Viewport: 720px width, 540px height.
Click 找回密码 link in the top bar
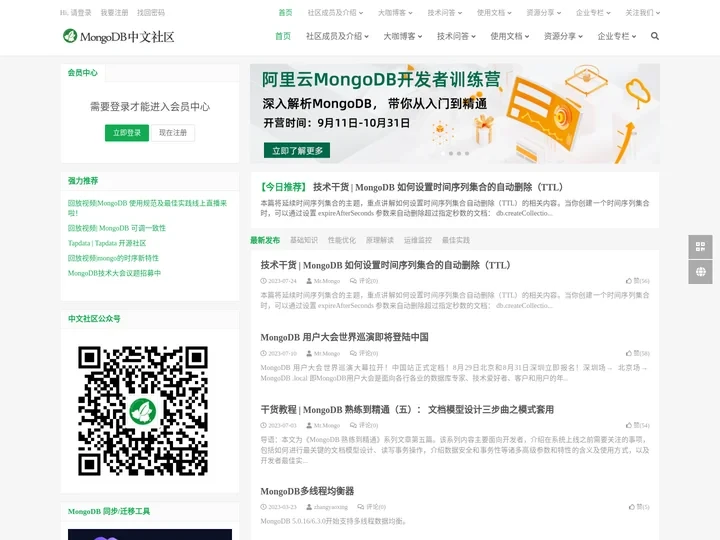pyautogui.click(x=151, y=12)
